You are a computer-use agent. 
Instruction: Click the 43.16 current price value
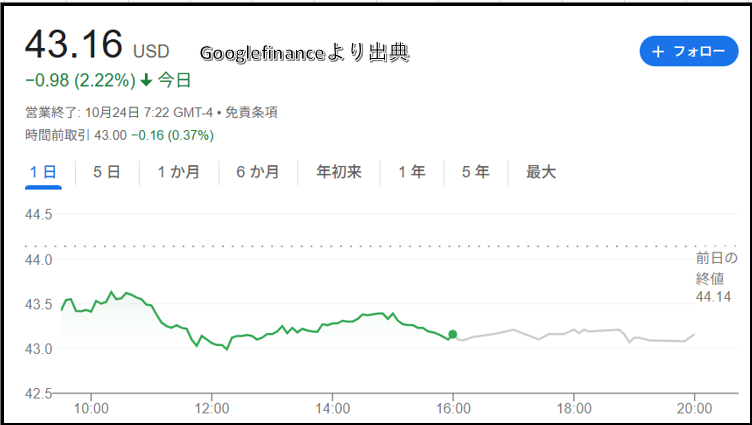(x=73, y=45)
